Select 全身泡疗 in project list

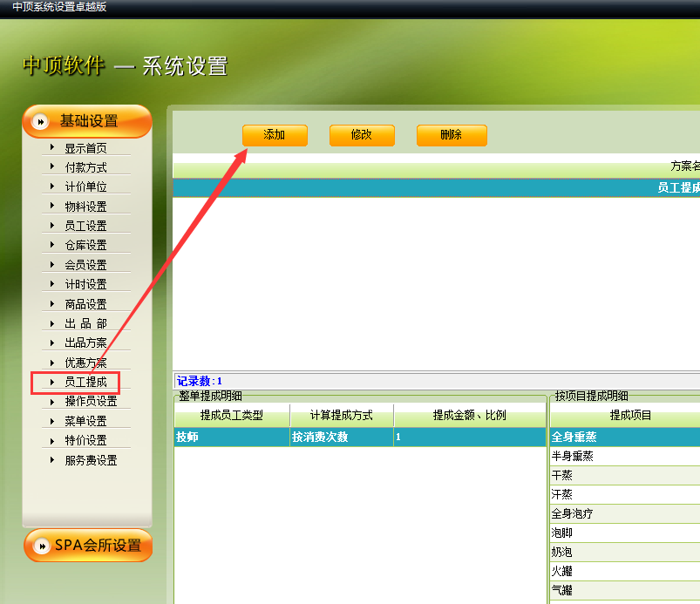[x=625, y=513]
